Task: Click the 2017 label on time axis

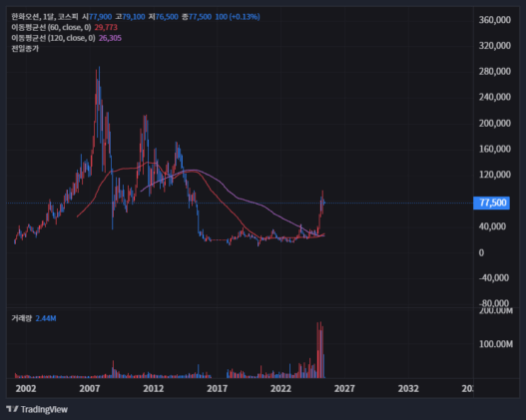Action: click(217, 388)
